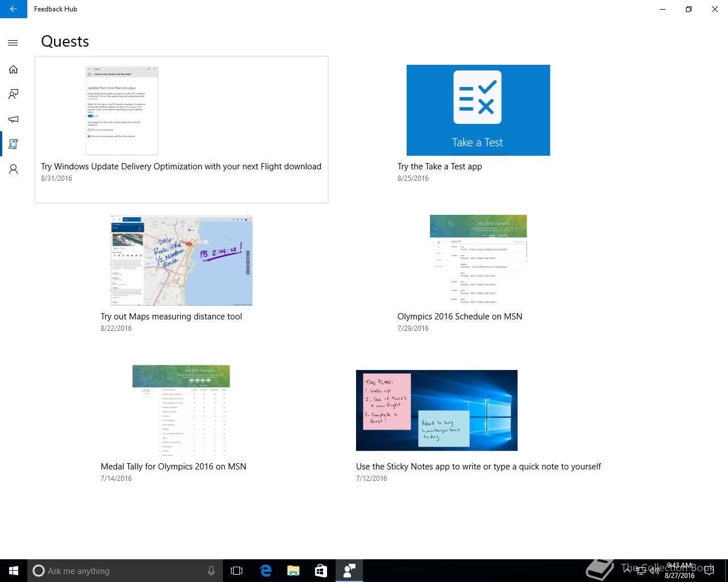Open File Explorer from the taskbar
The width and height of the screenshot is (728, 582).
click(293, 571)
